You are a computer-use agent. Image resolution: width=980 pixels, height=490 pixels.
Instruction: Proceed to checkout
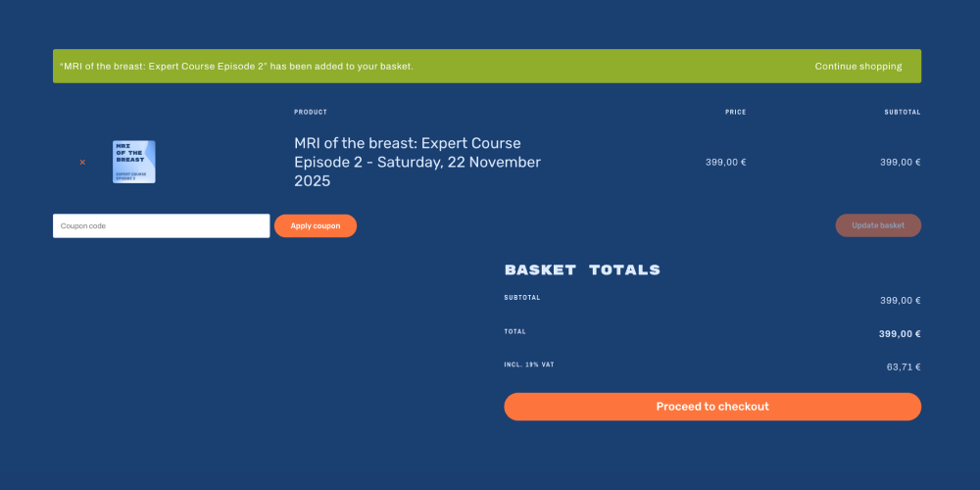712,407
